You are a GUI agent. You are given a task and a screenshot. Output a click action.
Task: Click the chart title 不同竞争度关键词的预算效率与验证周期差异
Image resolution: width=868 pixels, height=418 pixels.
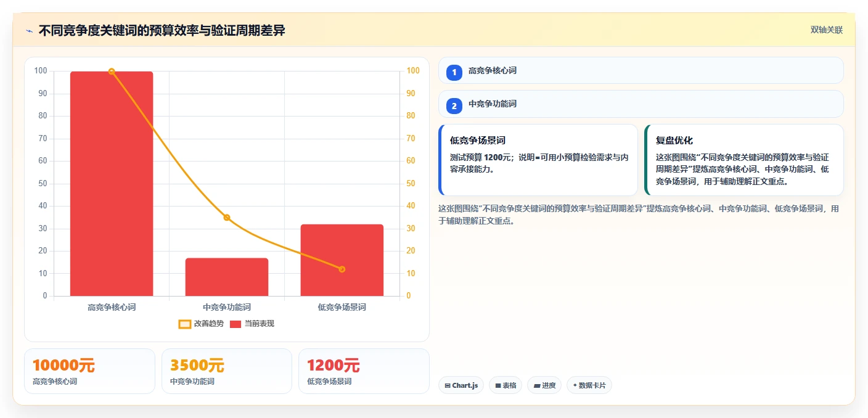[162, 30]
